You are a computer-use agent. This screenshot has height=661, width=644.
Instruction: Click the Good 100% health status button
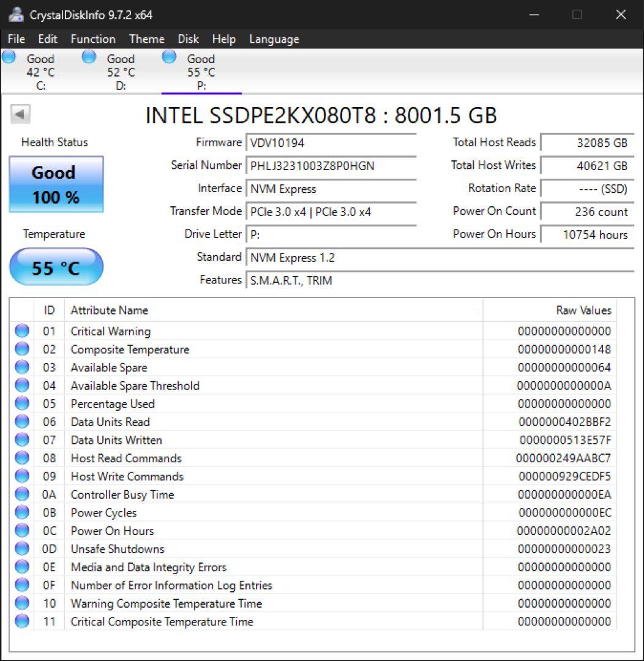tap(55, 182)
